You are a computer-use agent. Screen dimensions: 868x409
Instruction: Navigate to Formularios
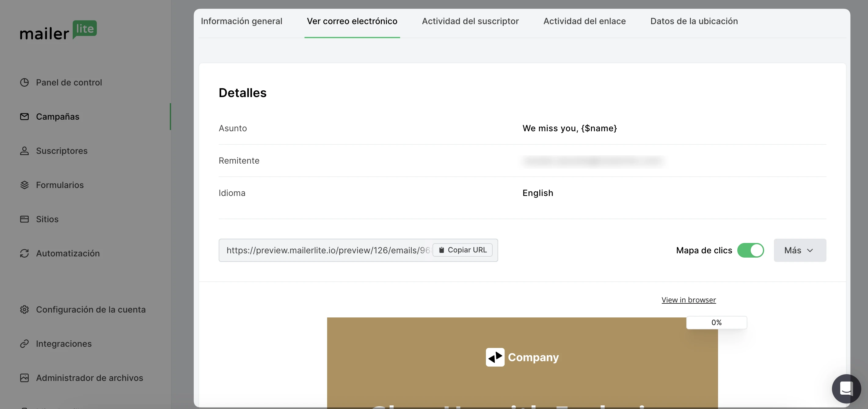[x=60, y=185]
